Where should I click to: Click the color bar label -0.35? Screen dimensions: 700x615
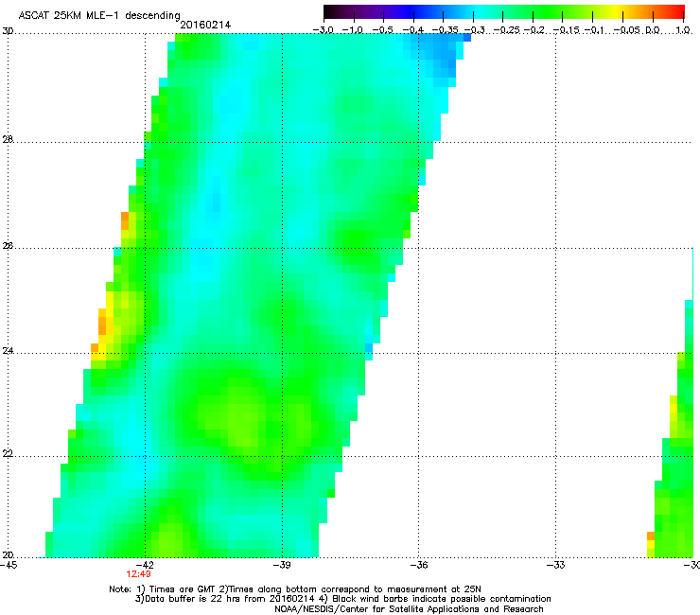point(445,30)
